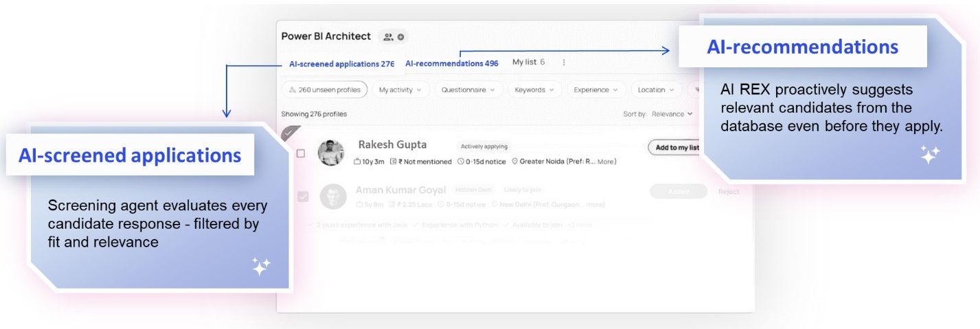This screenshot has width=980, height=329.
Task: Click the clock icon beside 0-15d notice
Action: coord(460,162)
